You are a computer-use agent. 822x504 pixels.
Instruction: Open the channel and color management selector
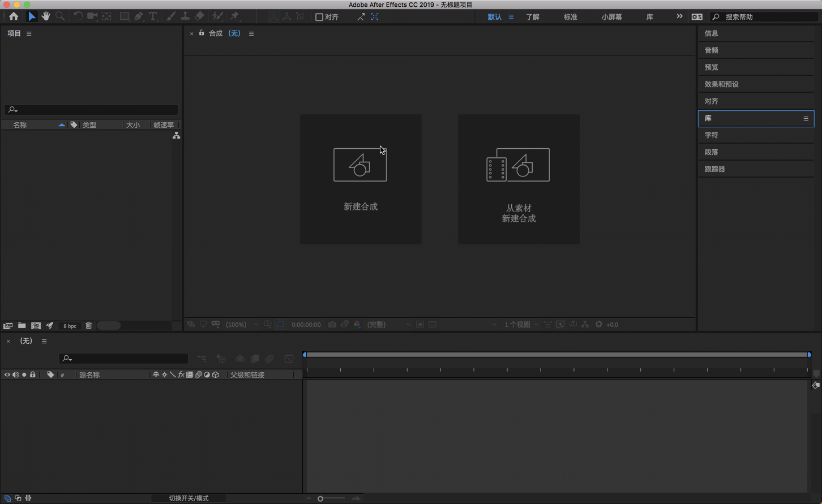(357, 324)
